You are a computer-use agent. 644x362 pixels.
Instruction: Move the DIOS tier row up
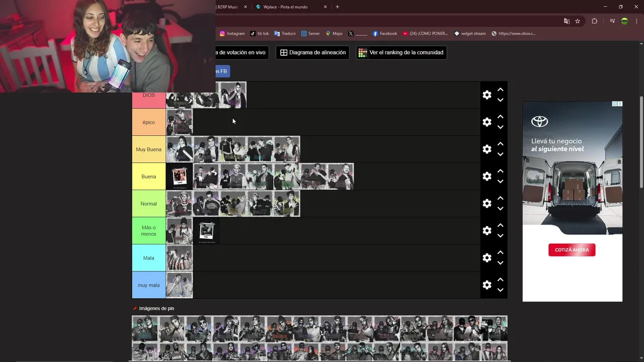pyautogui.click(x=500, y=89)
